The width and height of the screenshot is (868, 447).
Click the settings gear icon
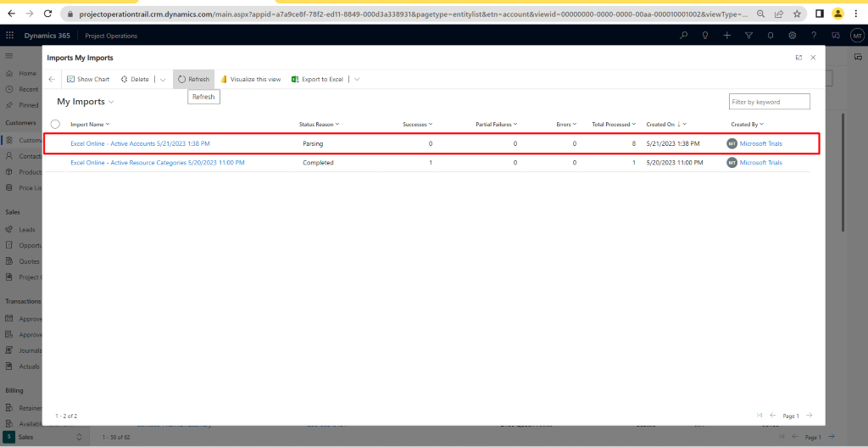(792, 36)
